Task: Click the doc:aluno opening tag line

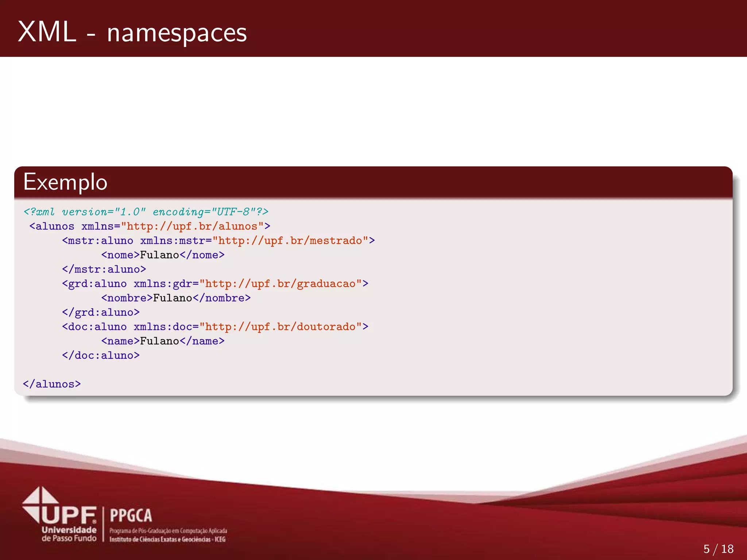Action: click(215, 327)
